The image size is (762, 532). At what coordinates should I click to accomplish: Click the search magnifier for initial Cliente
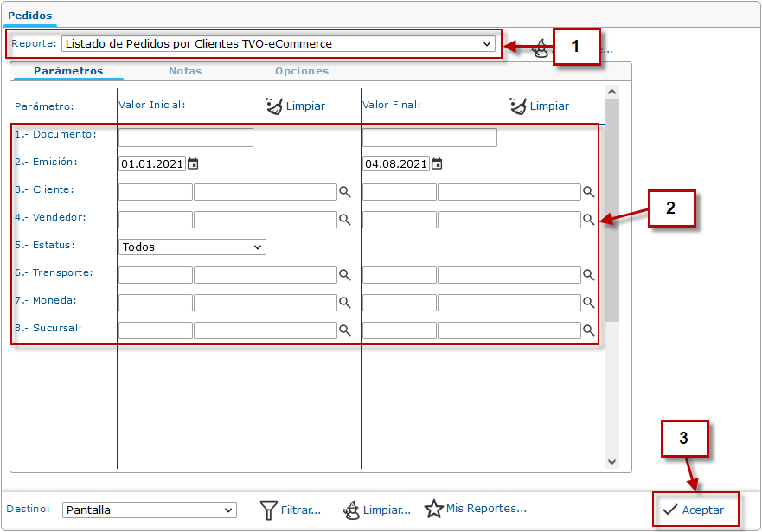pyautogui.click(x=344, y=192)
